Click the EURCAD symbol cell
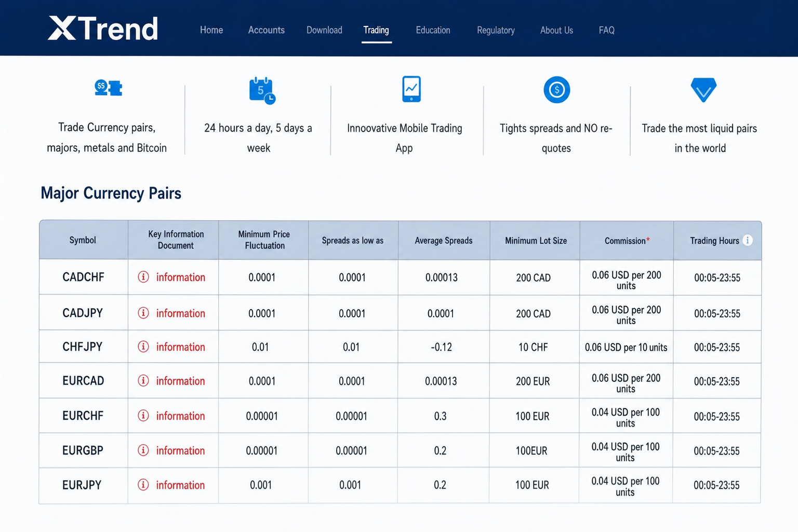 point(83,381)
